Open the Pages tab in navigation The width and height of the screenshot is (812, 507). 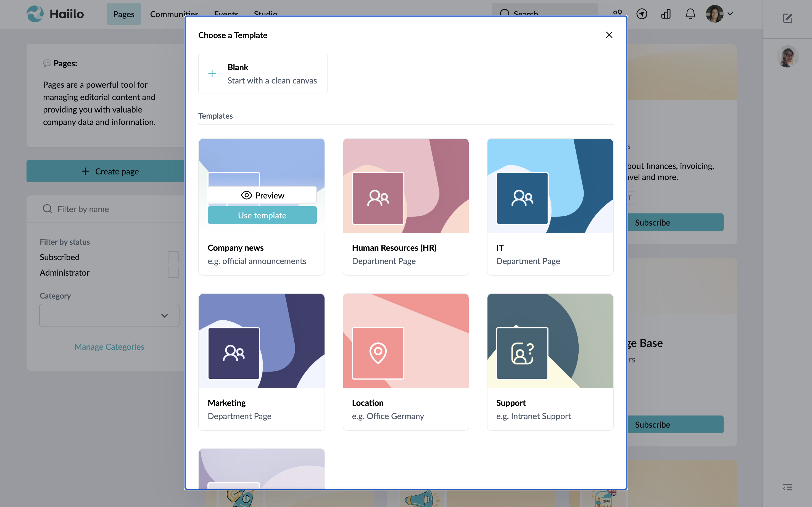(124, 14)
